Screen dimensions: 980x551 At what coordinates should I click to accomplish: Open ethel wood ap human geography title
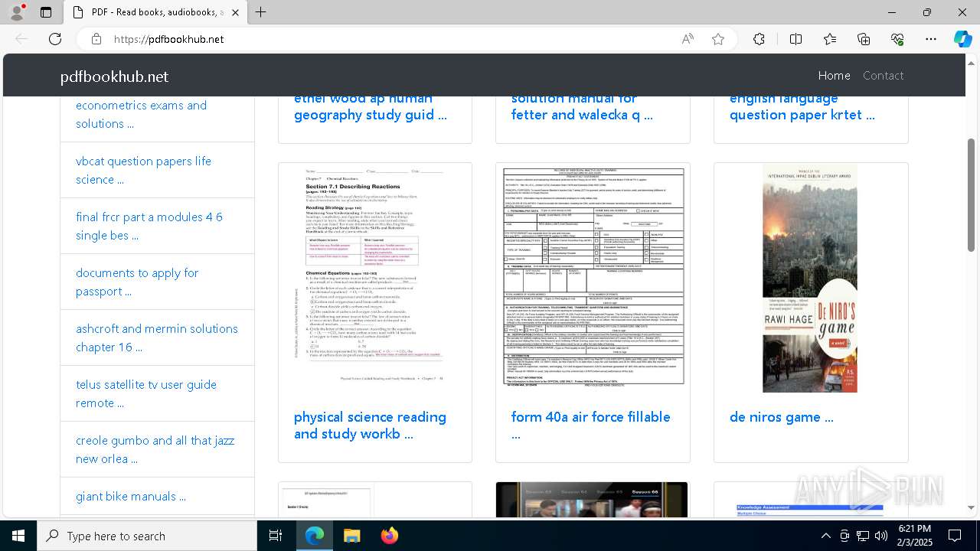[x=371, y=106]
